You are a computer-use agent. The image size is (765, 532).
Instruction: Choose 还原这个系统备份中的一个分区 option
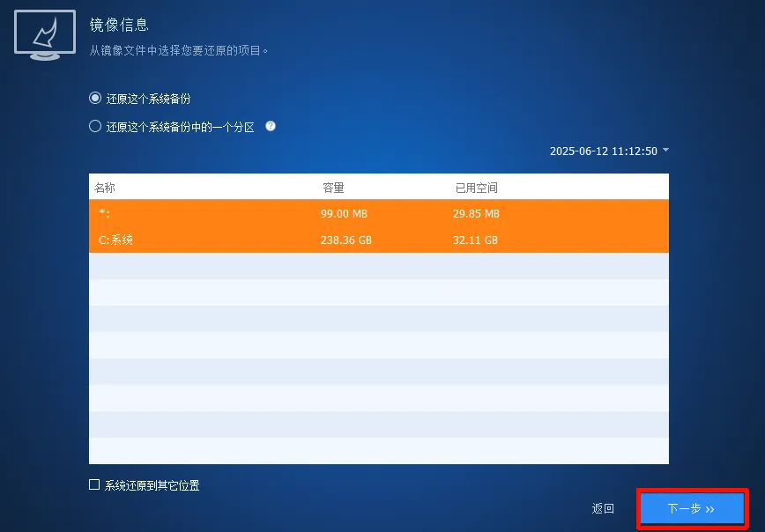[x=94, y=126]
